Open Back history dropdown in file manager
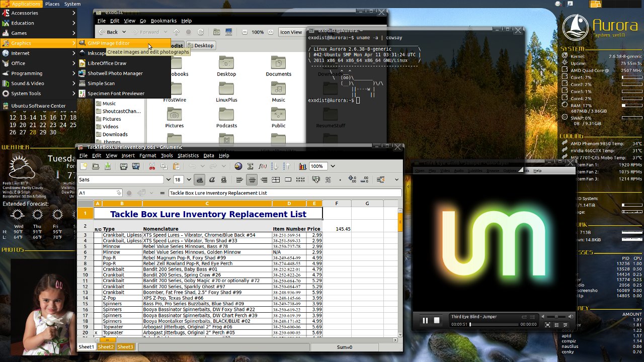The width and height of the screenshot is (644, 362). pyautogui.click(x=123, y=32)
